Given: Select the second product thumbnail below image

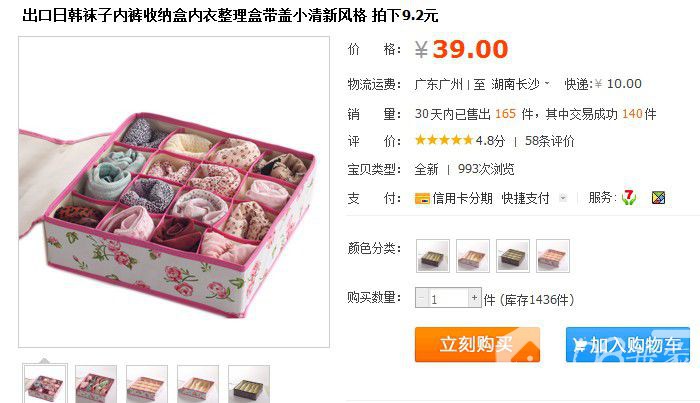Looking at the screenshot, I should 96,384.
